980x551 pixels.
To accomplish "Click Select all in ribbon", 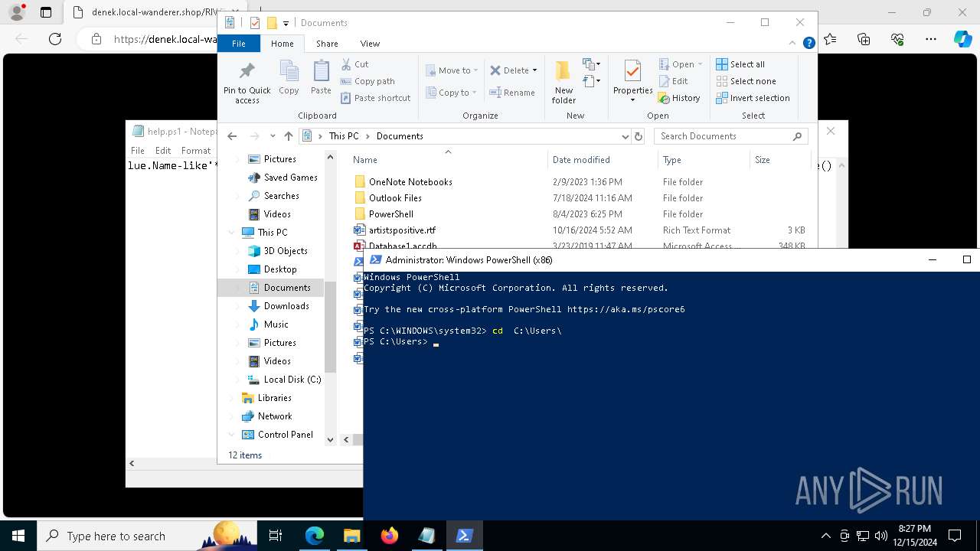I will click(x=740, y=64).
